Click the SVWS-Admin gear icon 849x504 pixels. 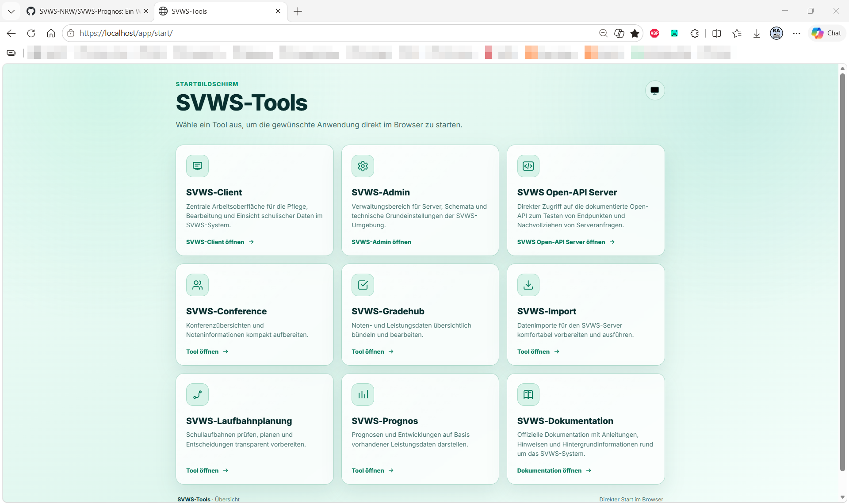click(x=363, y=166)
